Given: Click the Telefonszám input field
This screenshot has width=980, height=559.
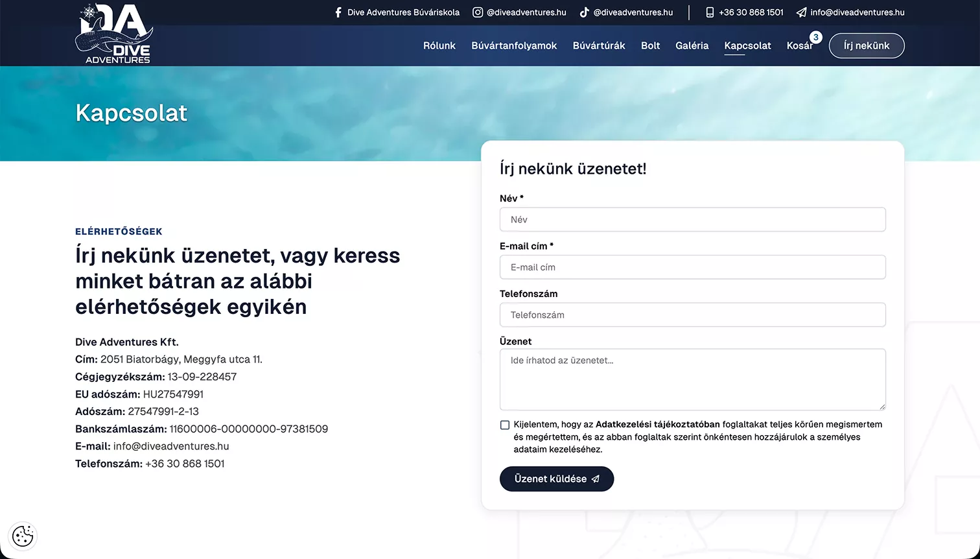Looking at the screenshot, I should pyautogui.click(x=693, y=315).
